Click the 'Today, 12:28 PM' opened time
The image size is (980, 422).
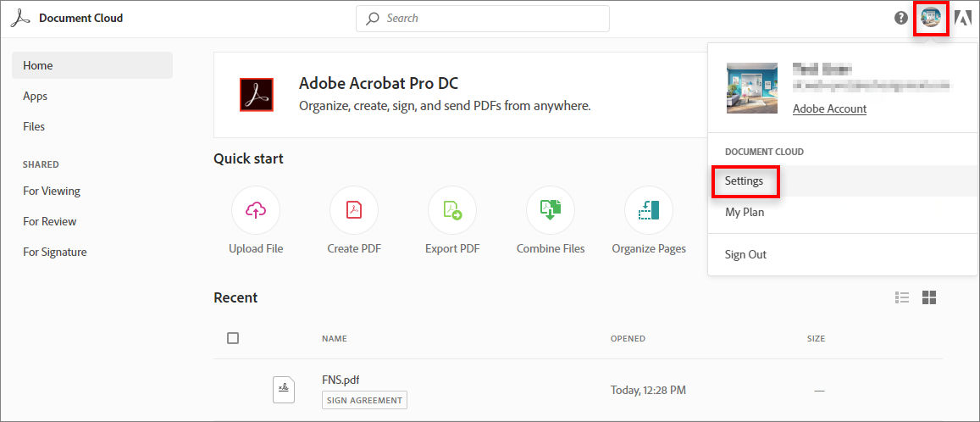click(648, 390)
